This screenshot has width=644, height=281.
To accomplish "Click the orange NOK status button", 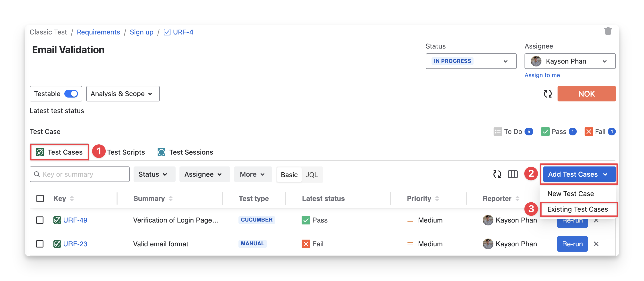I will coord(586,94).
